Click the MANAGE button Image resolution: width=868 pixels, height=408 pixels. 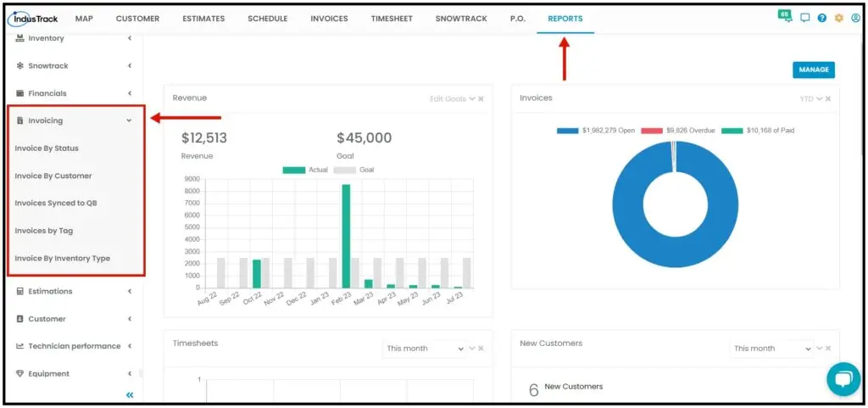pyautogui.click(x=814, y=70)
